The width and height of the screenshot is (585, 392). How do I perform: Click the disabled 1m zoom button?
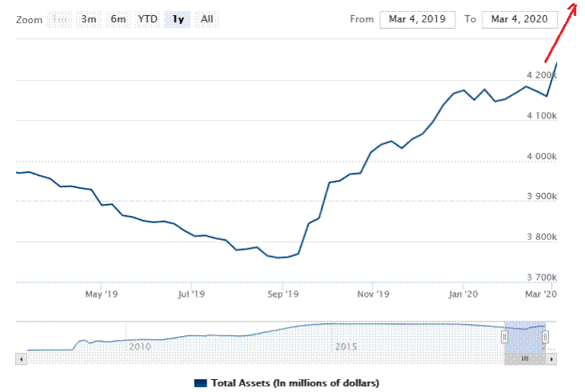[x=59, y=19]
